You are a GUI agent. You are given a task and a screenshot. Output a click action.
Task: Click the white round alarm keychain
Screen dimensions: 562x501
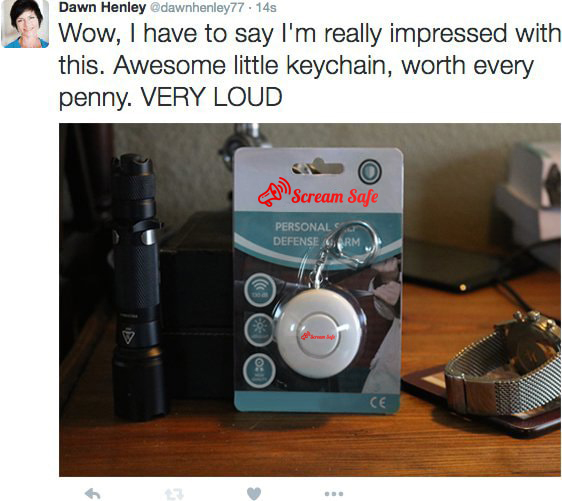click(x=319, y=334)
